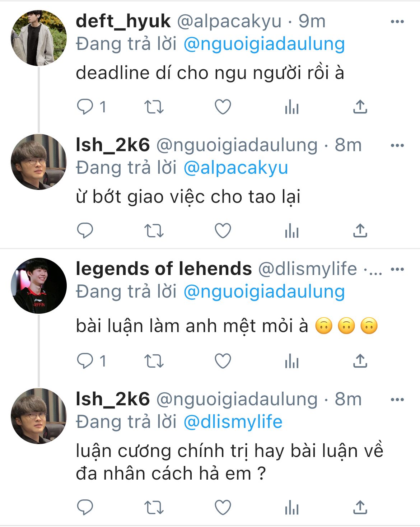The image size is (420, 527).
Task: Open more options for legends of lehends tweet
Action: [x=397, y=269]
